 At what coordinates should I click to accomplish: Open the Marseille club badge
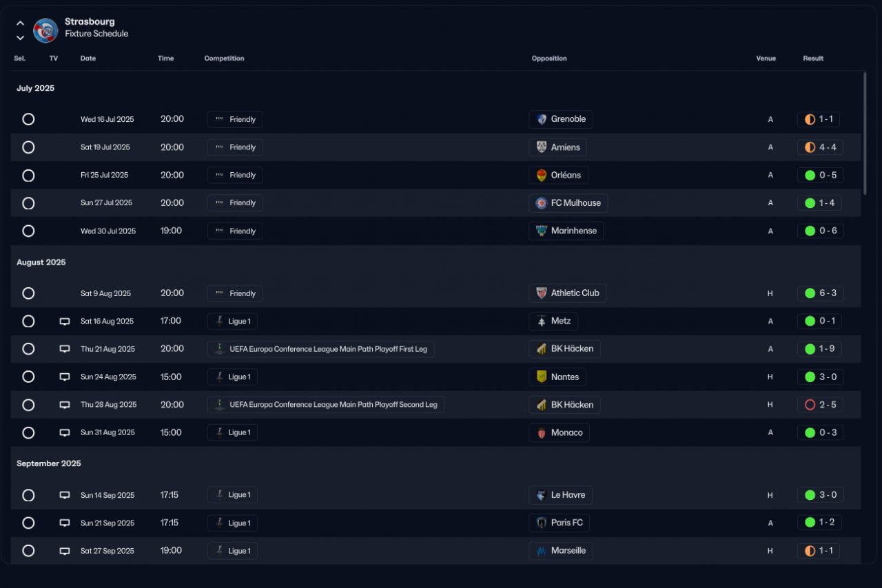tap(542, 551)
